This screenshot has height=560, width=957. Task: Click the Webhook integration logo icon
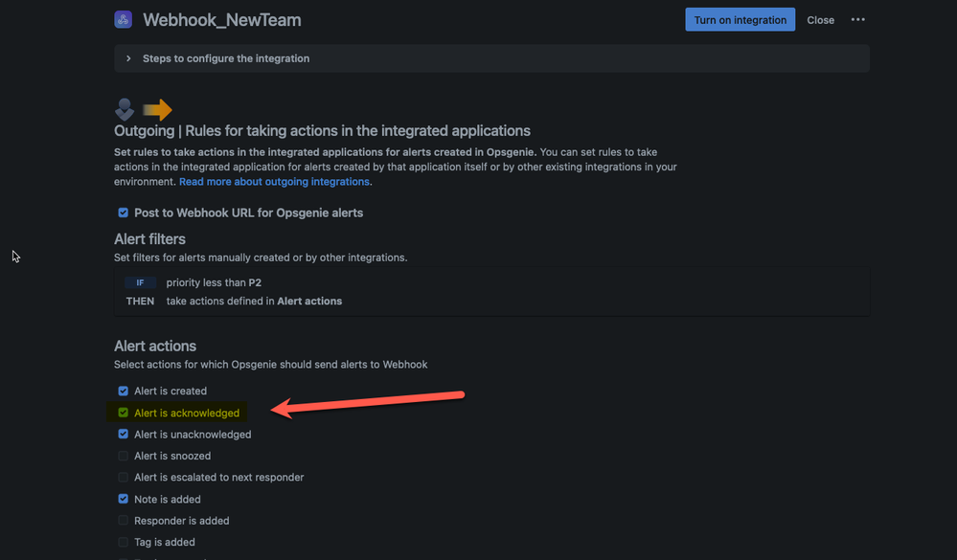(x=124, y=19)
